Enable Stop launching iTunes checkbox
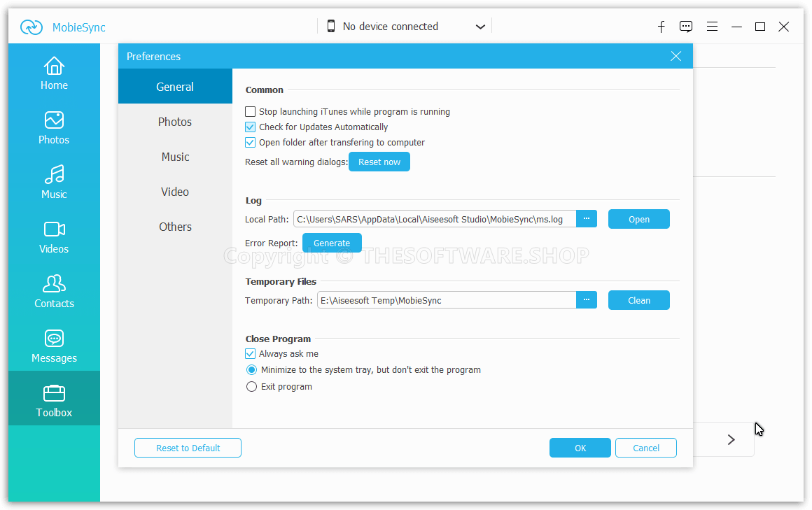This screenshot has height=510, width=812. pos(250,111)
